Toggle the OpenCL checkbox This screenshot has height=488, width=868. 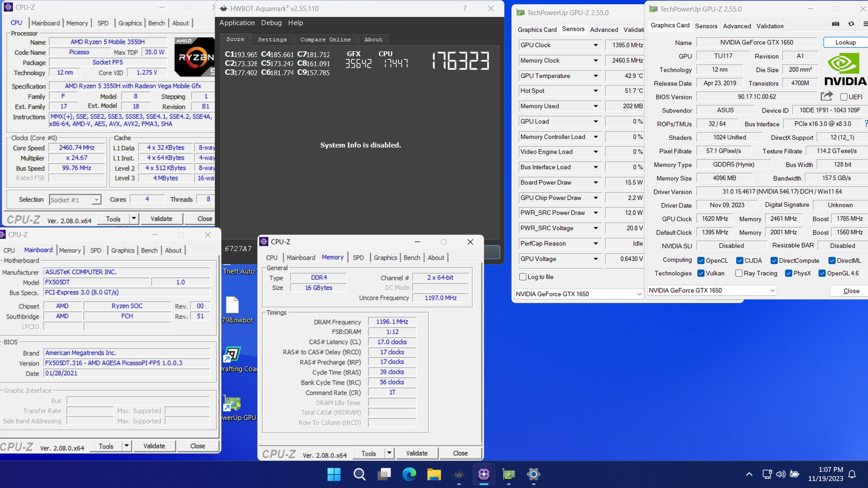pos(701,261)
